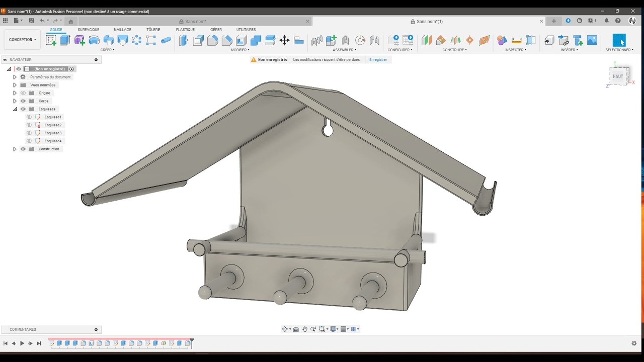This screenshot has width=644, height=362.
Task: Click the Select tool icon
Action: tap(619, 40)
